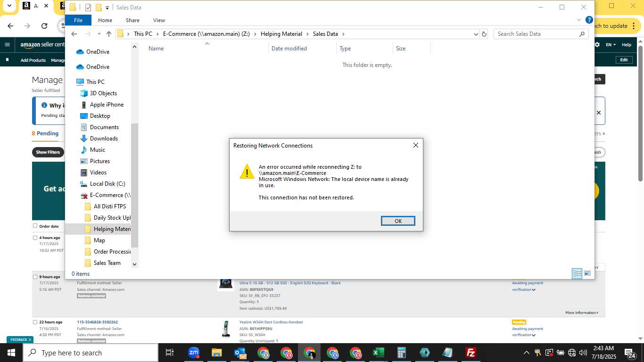This screenshot has width=644, height=362.
Task: Expand the address bar history dropdown
Action: pos(476,34)
